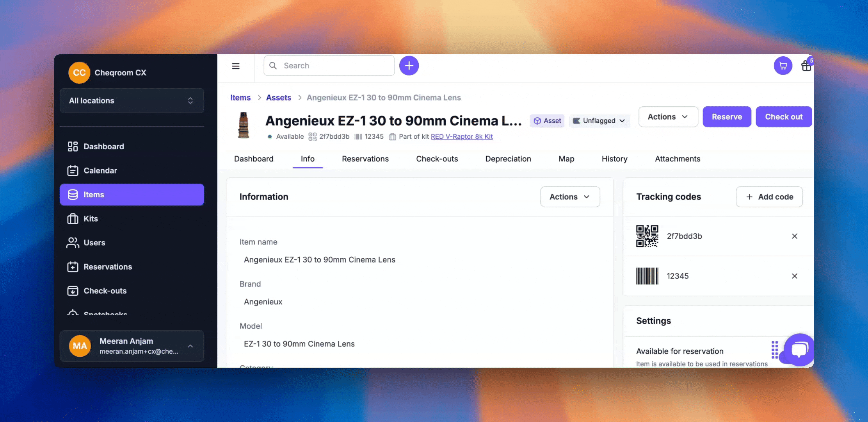Open the gift box notifications icon
Screen dimensions: 868x422
click(806, 66)
